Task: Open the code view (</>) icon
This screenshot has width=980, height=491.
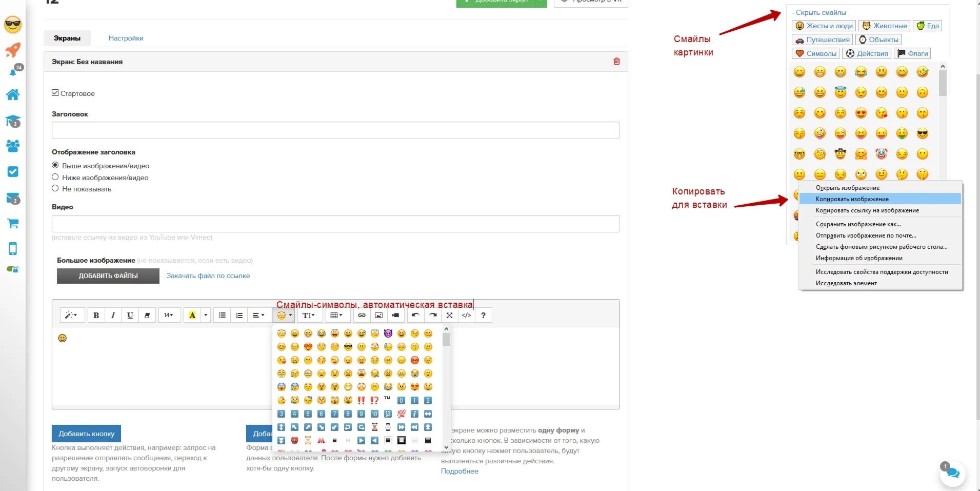Action: click(466, 315)
